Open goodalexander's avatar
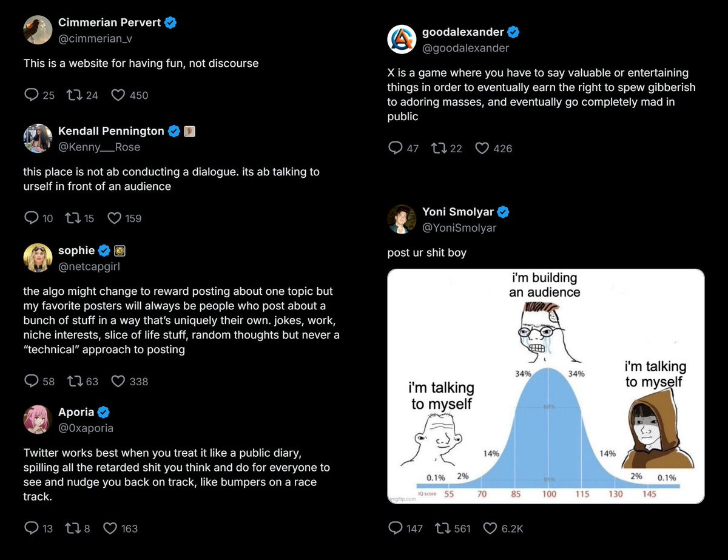728x560 pixels. pyautogui.click(x=402, y=39)
